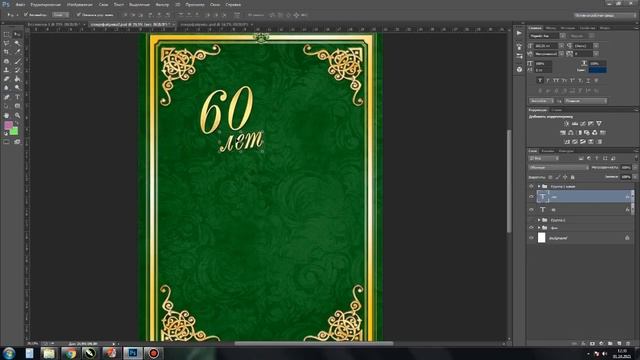This screenshot has height=360, width=640.
Task: Open the text language dropdown
Action: click(541, 100)
